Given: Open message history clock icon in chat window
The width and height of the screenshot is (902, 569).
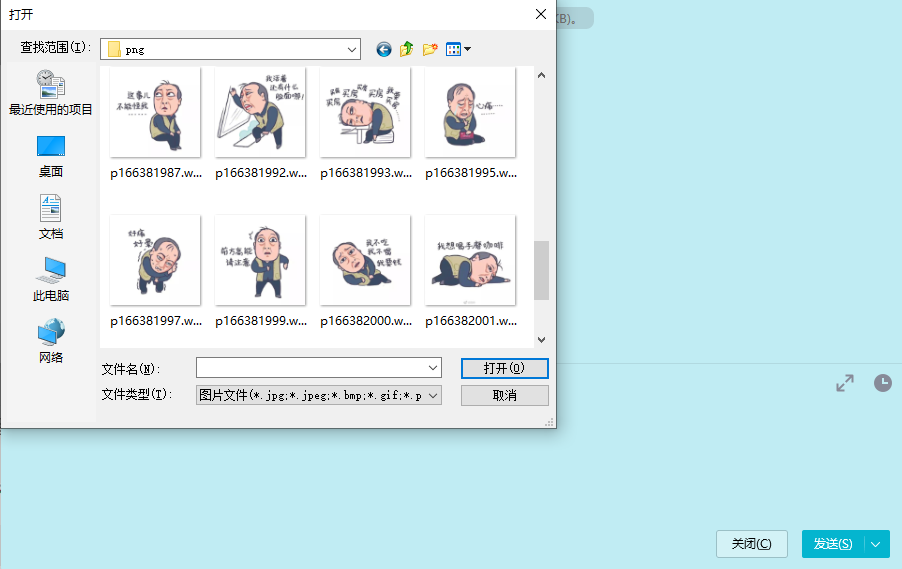Looking at the screenshot, I should click(883, 383).
